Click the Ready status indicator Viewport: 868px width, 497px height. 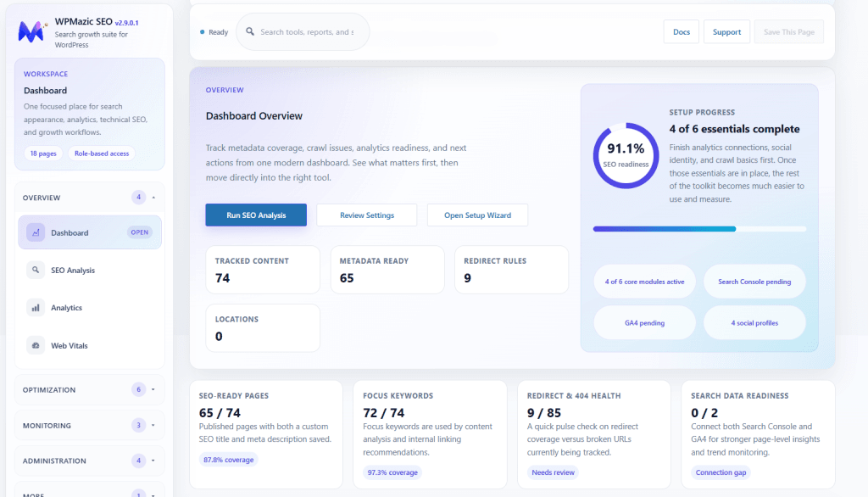click(x=214, y=32)
